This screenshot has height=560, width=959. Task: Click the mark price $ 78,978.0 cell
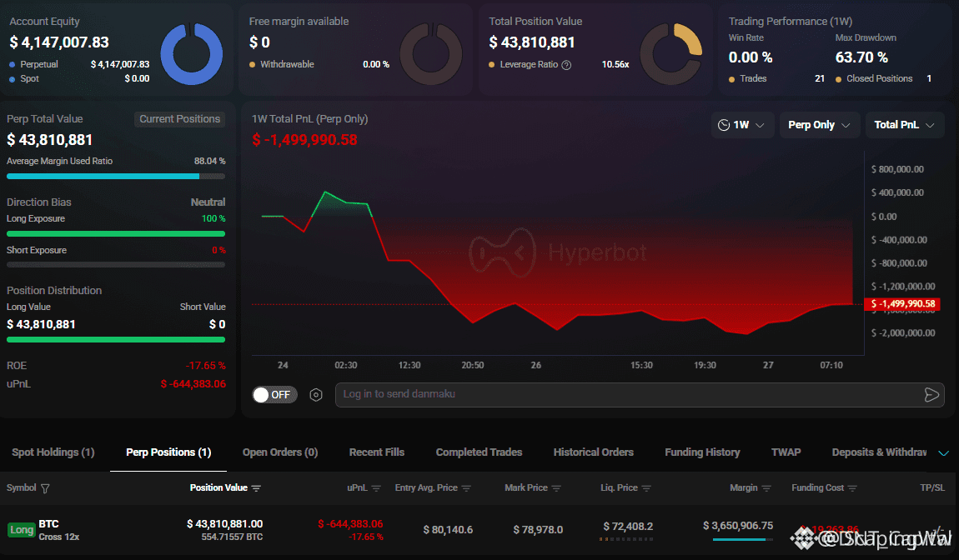pos(538,529)
